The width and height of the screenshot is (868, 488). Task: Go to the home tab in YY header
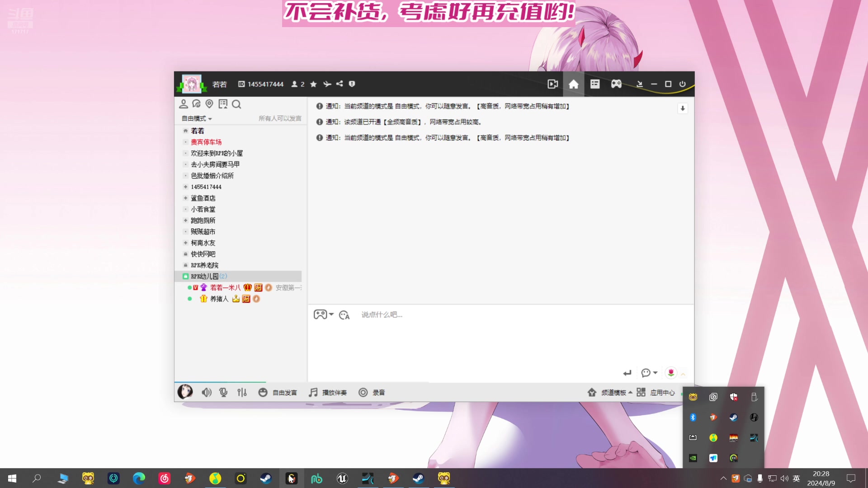[x=573, y=84]
